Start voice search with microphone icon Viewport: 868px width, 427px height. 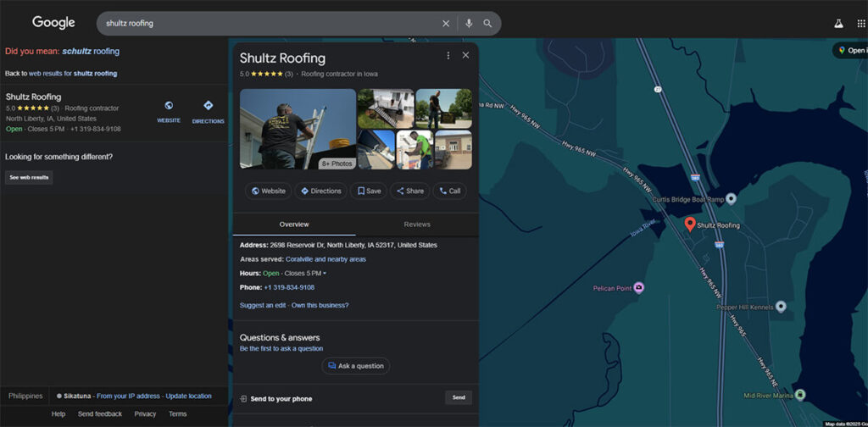click(x=469, y=23)
